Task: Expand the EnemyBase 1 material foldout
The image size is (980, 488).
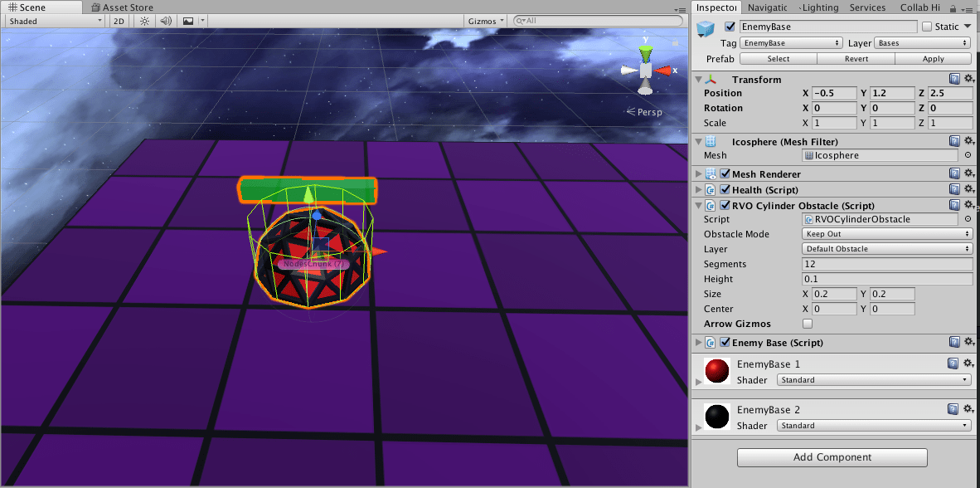Action: pyautogui.click(x=699, y=380)
